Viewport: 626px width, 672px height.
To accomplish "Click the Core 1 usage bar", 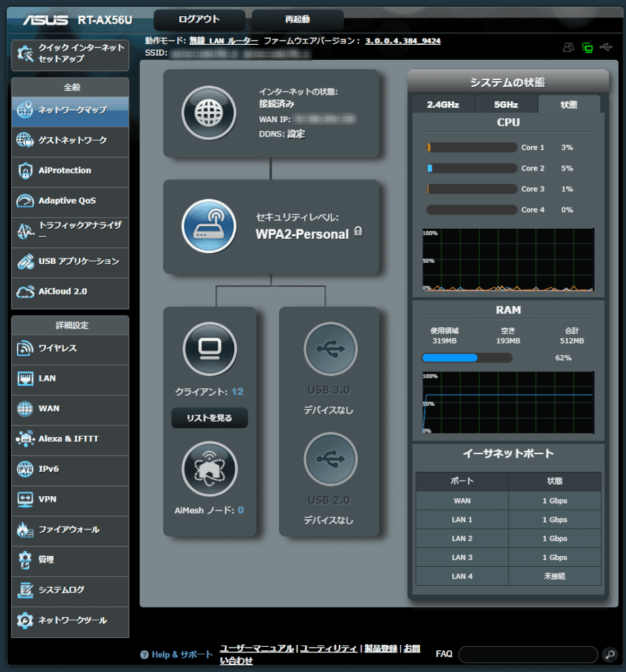I will (472, 147).
